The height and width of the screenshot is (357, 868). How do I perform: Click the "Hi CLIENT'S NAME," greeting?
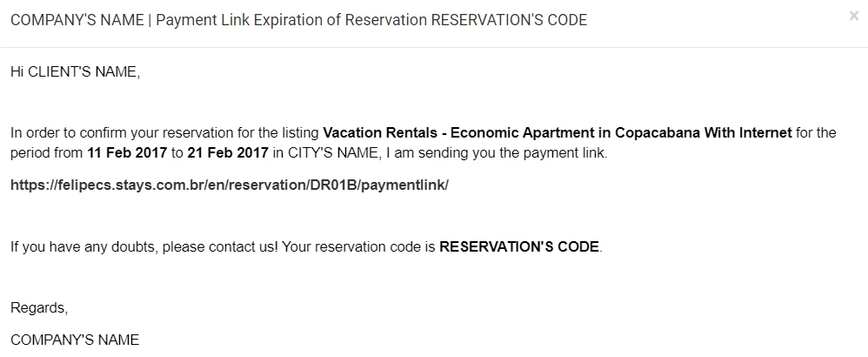click(76, 72)
